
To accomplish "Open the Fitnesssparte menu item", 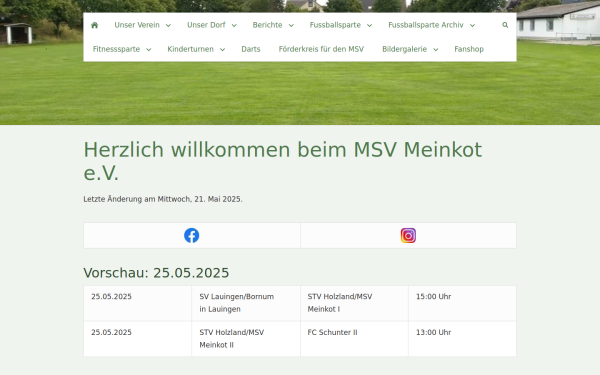I will (x=116, y=49).
